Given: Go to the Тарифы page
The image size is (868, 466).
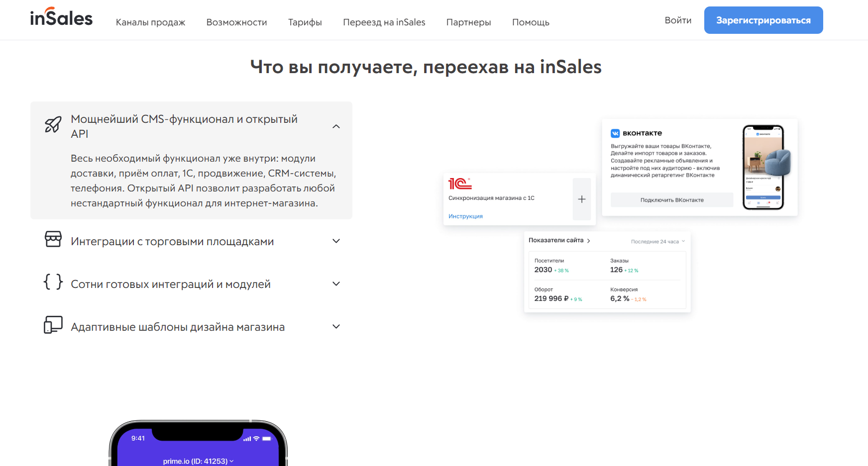Looking at the screenshot, I should tap(305, 22).
